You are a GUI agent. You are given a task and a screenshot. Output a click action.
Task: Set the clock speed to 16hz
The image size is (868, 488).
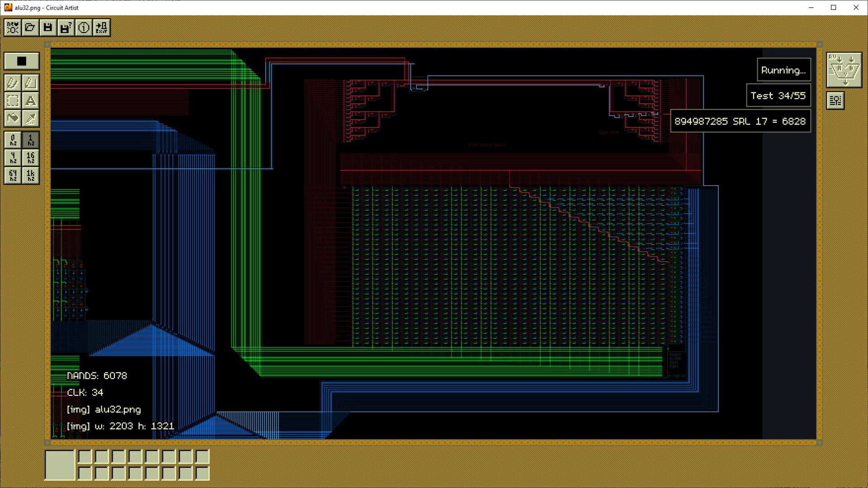(x=31, y=158)
